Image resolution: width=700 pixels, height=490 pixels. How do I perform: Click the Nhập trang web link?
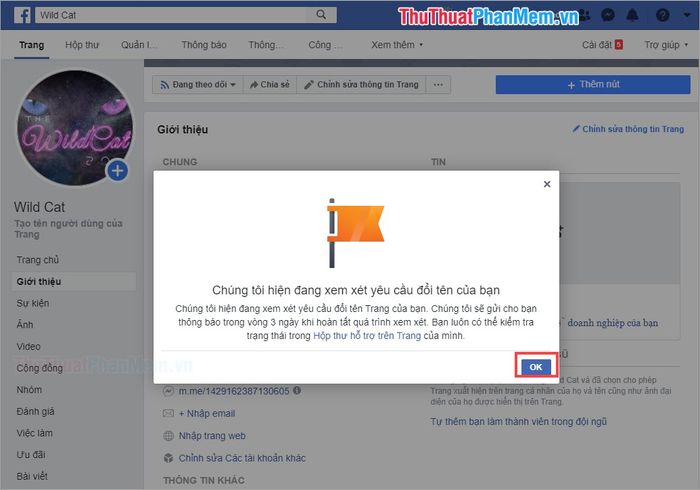click(212, 436)
